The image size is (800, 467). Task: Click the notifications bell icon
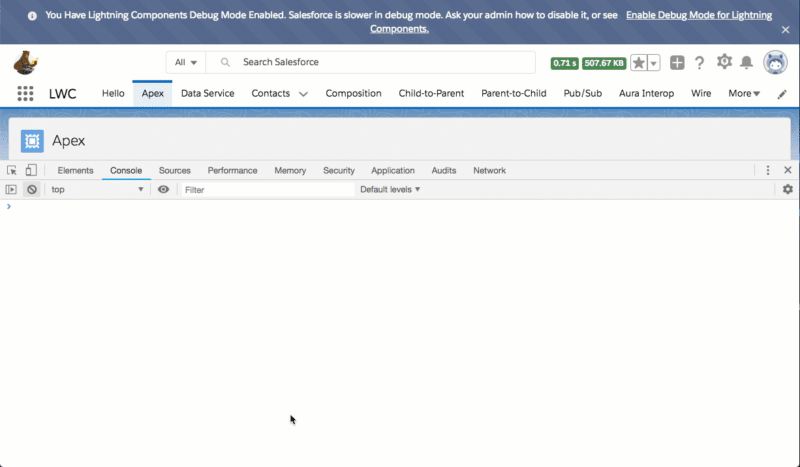point(746,63)
